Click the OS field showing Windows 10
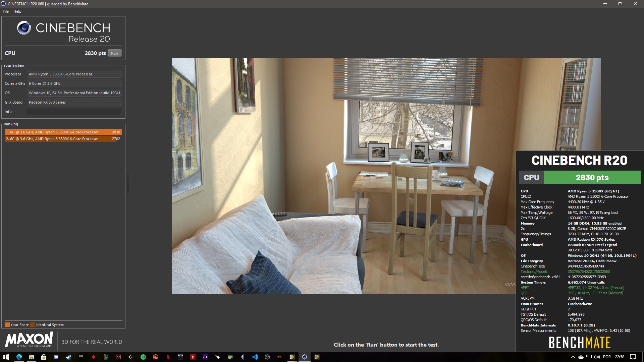 coord(74,93)
